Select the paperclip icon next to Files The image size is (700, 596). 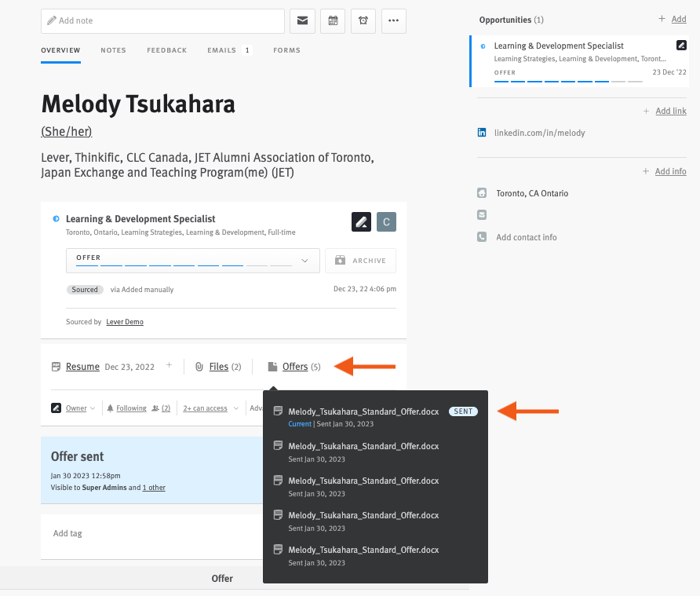199,366
